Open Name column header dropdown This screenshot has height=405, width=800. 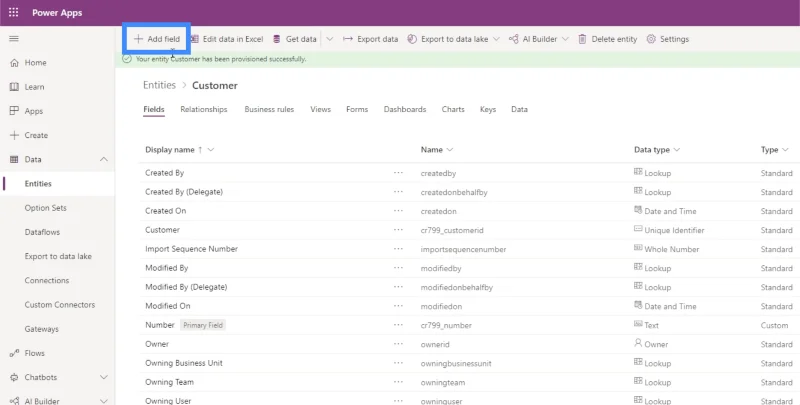[449, 150]
